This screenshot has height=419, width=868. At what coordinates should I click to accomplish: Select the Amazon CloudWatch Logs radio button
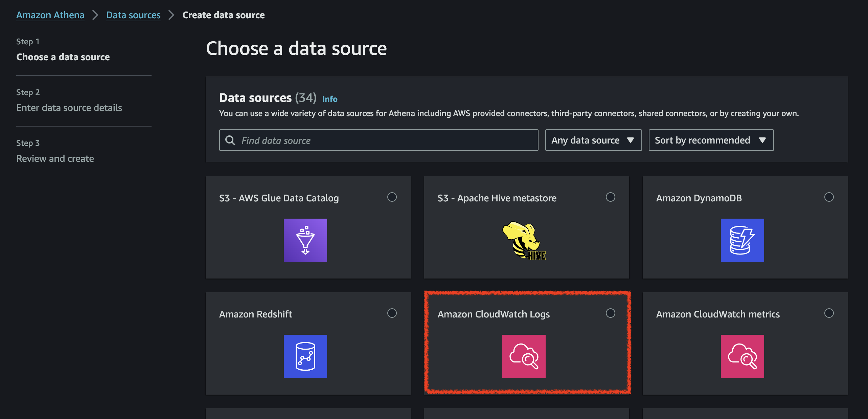[x=610, y=313]
